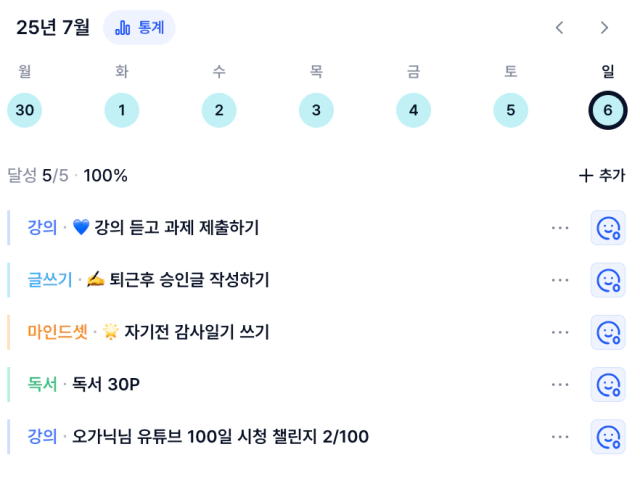Open three-dot menu for 독서 30P
This screenshot has width=640, height=489.
pos(560,385)
